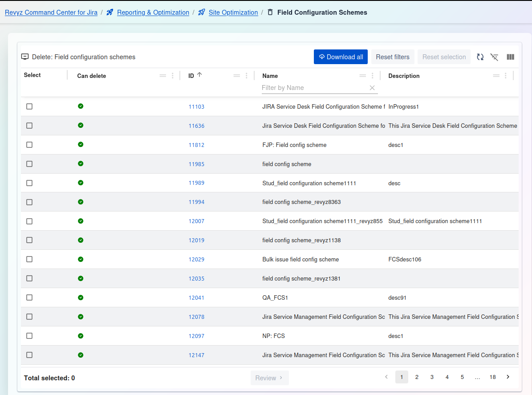
Task: Click the clear filters icon in toolbar
Action: pos(494,57)
